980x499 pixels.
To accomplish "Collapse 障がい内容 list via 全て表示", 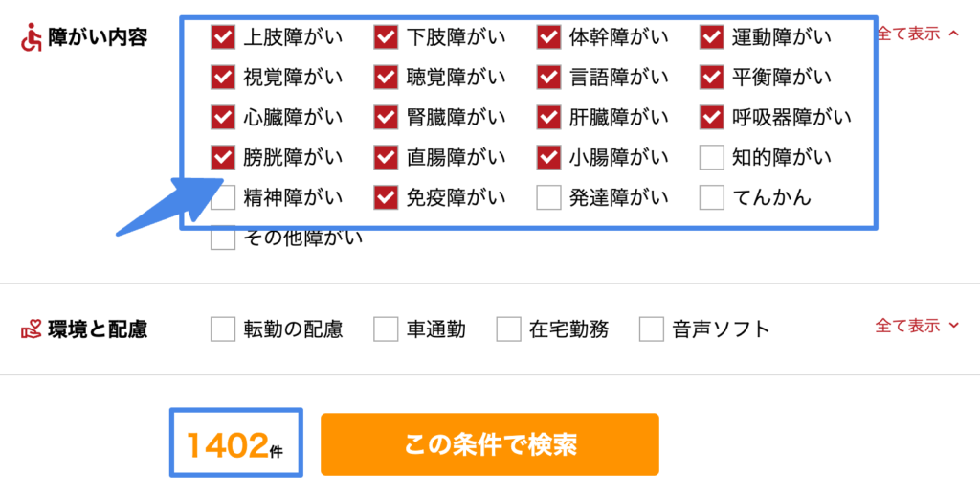I will [918, 34].
